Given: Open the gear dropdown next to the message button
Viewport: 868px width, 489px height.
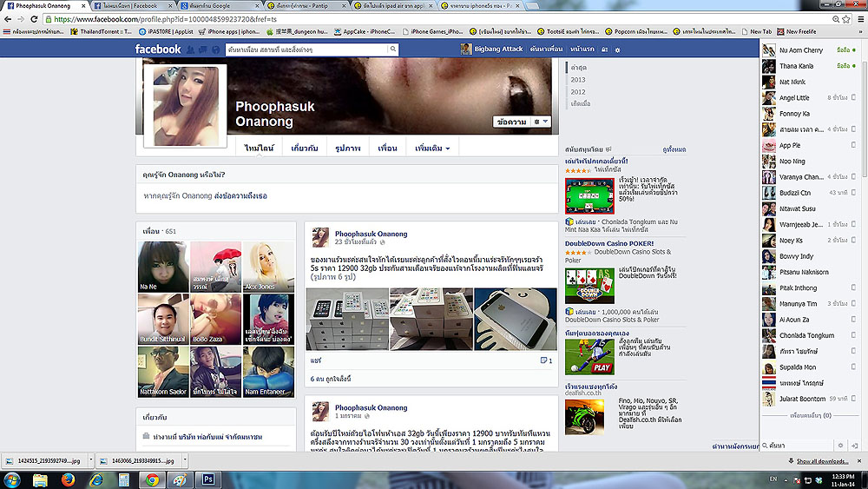Looking at the screenshot, I should click(540, 122).
